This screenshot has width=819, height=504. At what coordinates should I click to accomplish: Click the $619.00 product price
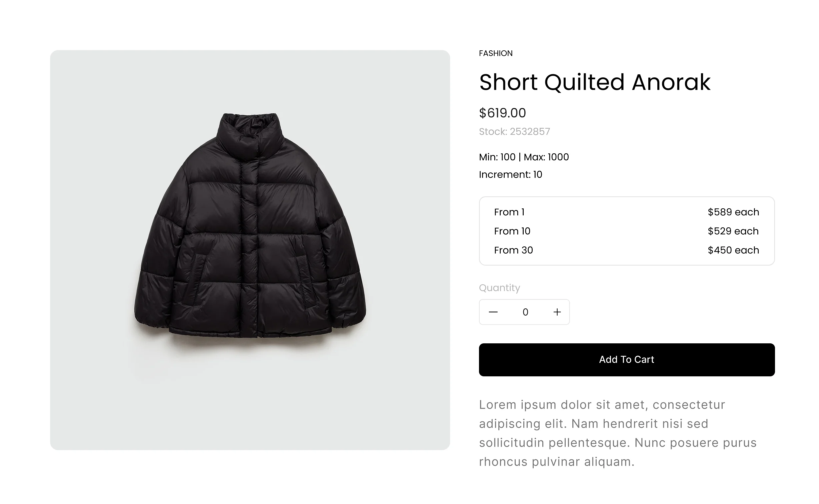502,113
